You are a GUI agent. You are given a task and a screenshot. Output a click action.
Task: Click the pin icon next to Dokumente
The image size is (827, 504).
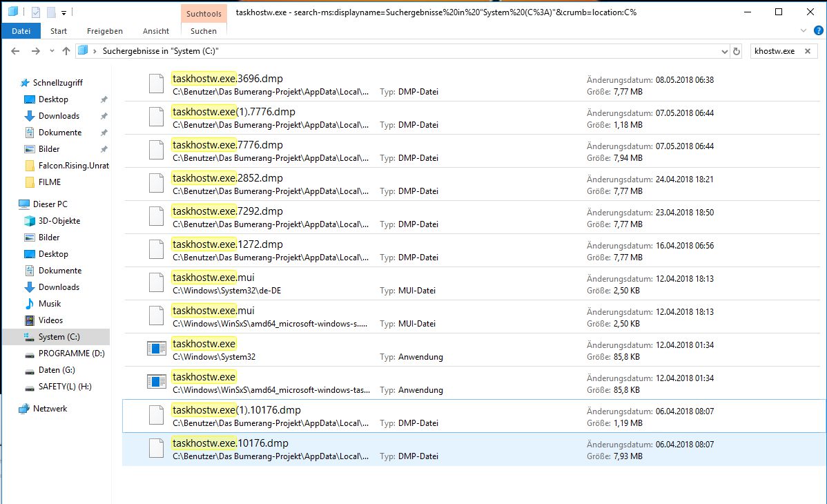pos(104,133)
